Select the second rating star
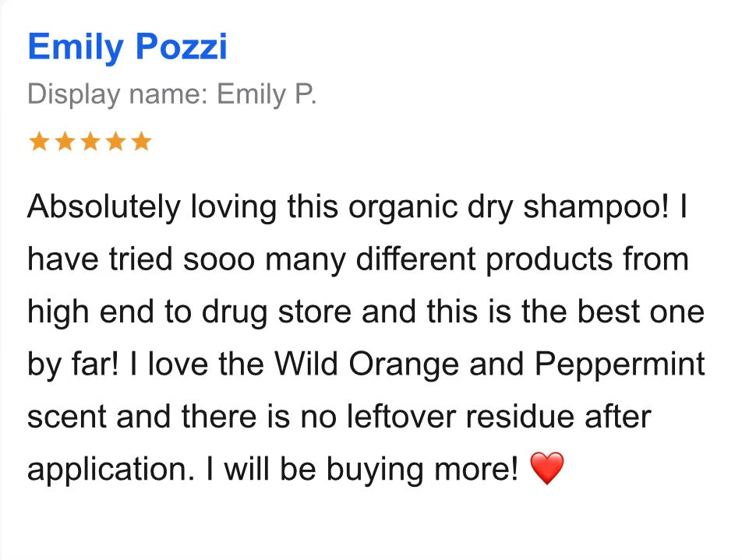 (x=63, y=142)
